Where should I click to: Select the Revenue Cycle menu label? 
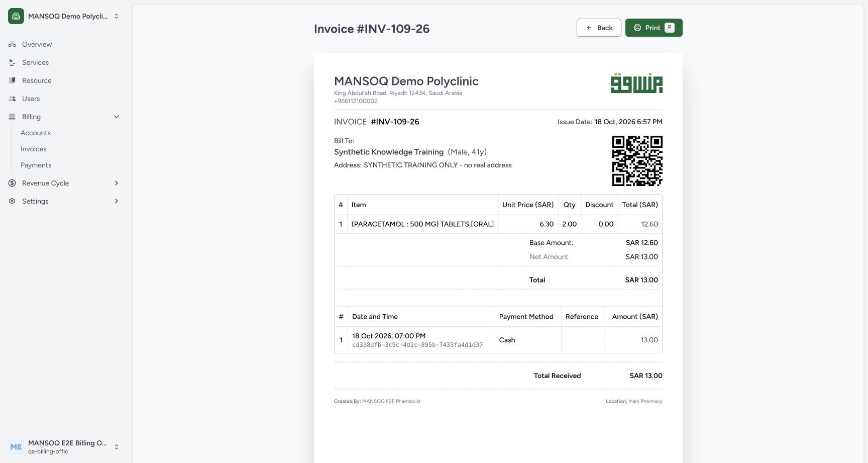(45, 183)
